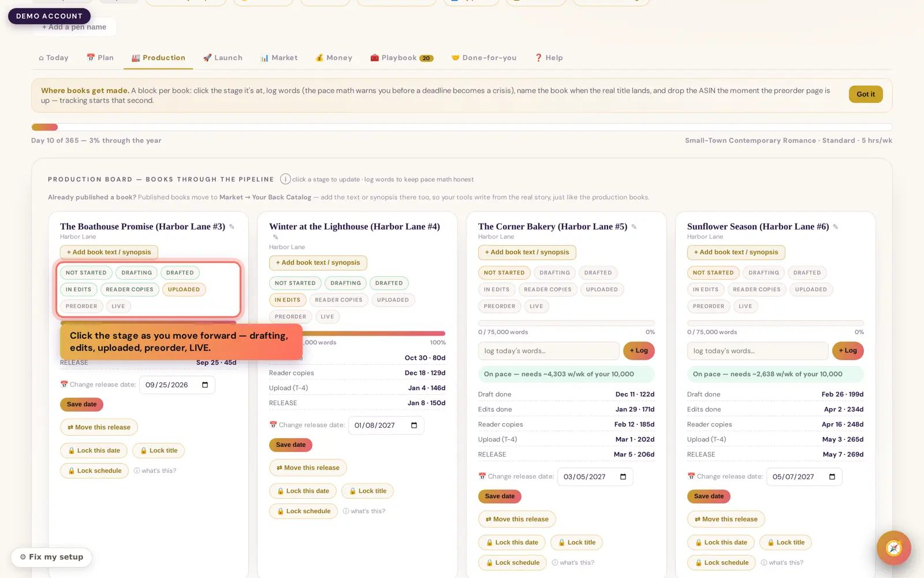
Task: Click log today's words field for Corner Bakery
Action: tap(549, 351)
